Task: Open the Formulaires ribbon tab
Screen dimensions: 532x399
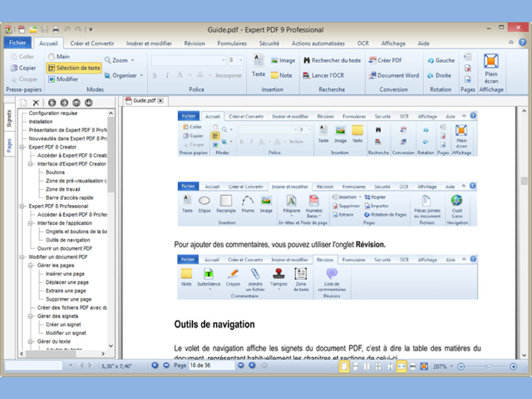Action: [x=232, y=43]
